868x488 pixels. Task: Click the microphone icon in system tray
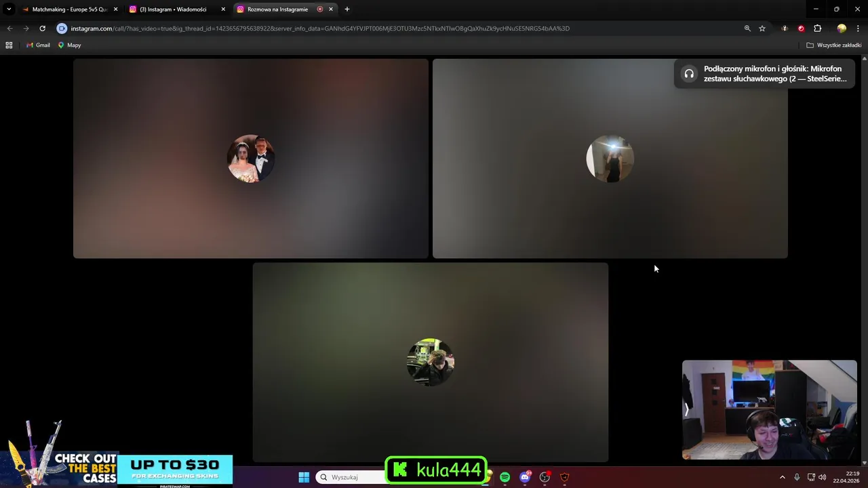click(x=797, y=477)
